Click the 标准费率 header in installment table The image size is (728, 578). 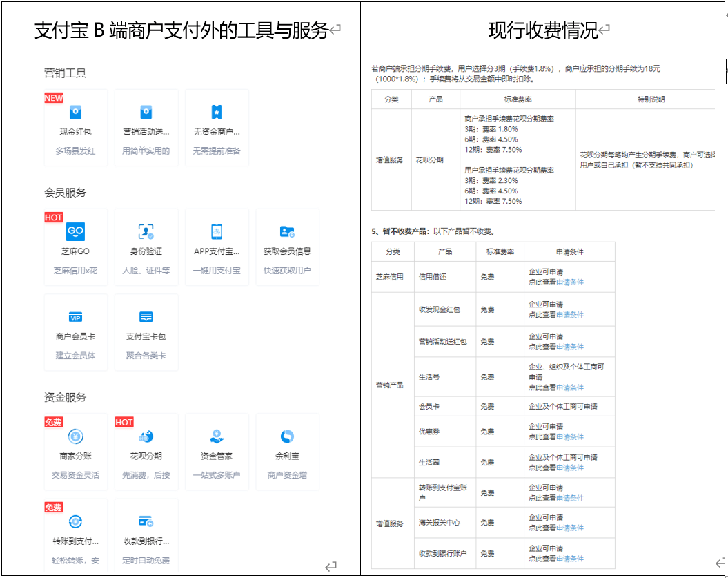(518, 99)
